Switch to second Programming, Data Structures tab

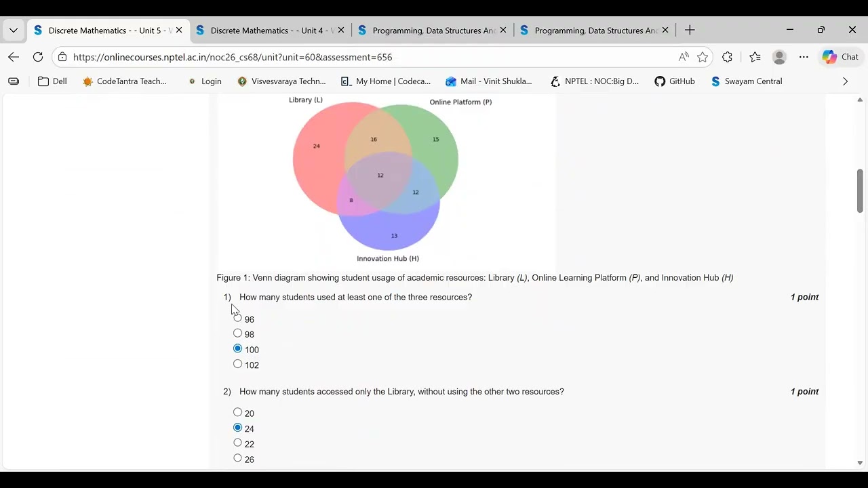[x=594, y=30]
